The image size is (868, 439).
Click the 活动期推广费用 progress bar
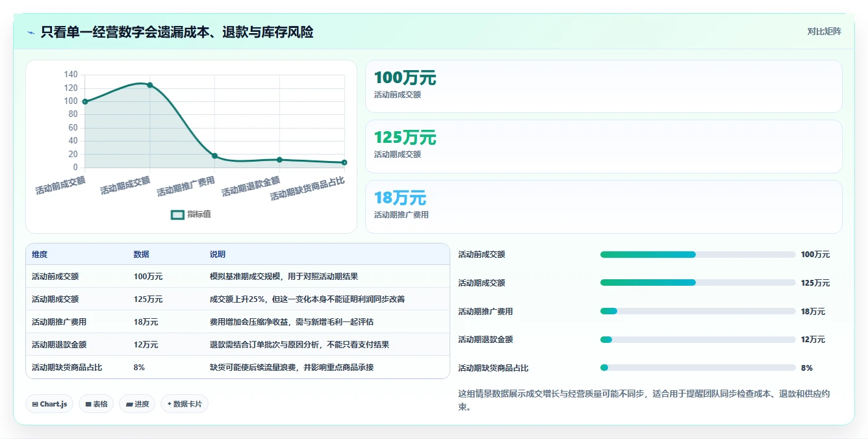[698, 311]
